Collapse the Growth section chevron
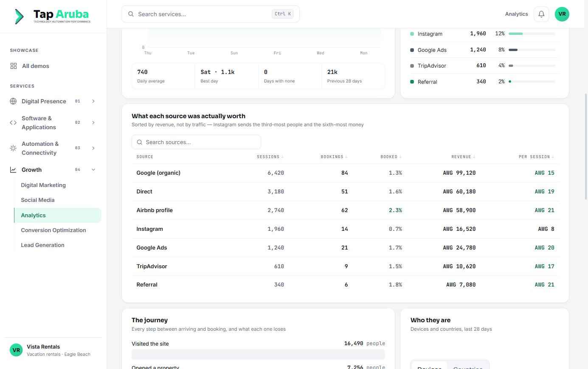Screen dimensions: 588x369 [x=93, y=170]
